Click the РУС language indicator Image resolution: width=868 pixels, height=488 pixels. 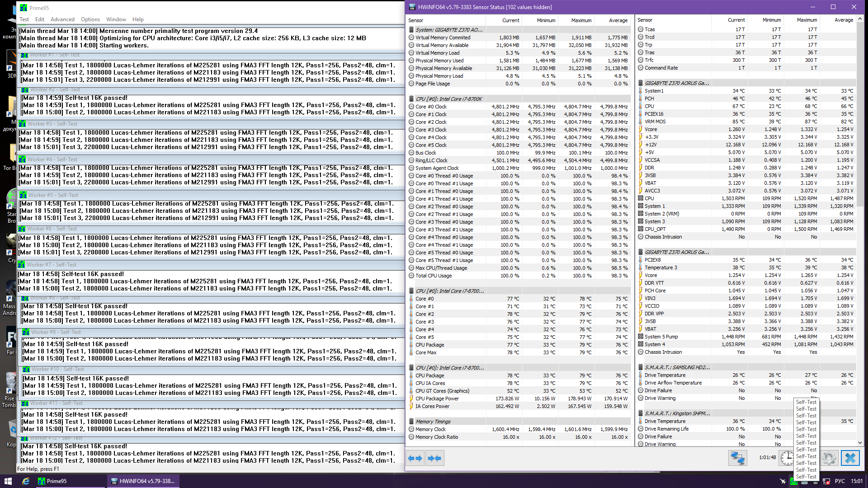pos(840,481)
